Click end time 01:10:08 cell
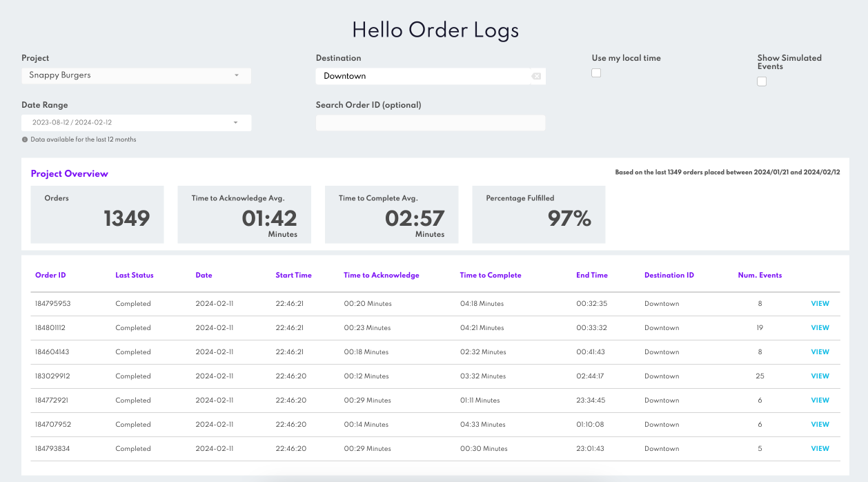This screenshot has width=868, height=482. coord(590,425)
